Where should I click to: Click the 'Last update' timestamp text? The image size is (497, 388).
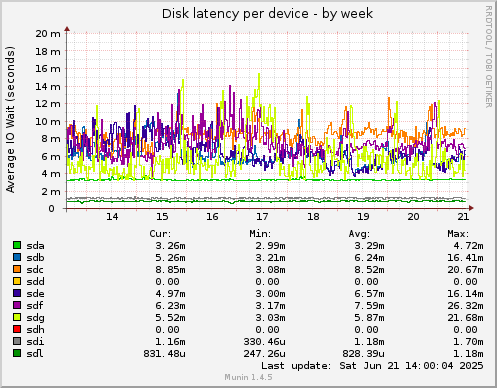point(372,366)
